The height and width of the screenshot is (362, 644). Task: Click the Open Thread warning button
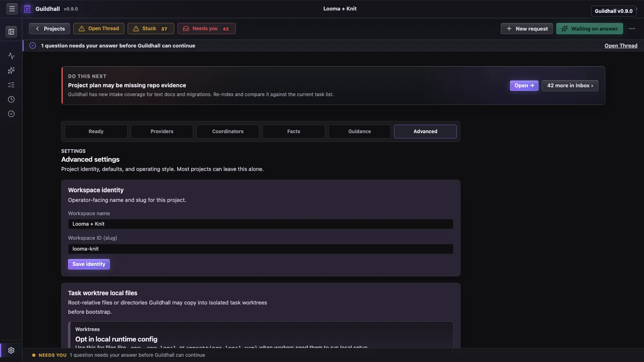click(99, 29)
